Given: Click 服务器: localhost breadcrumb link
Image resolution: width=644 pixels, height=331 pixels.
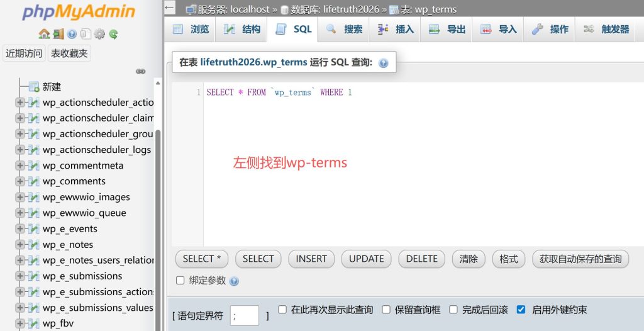Looking at the screenshot, I should (233, 9).
